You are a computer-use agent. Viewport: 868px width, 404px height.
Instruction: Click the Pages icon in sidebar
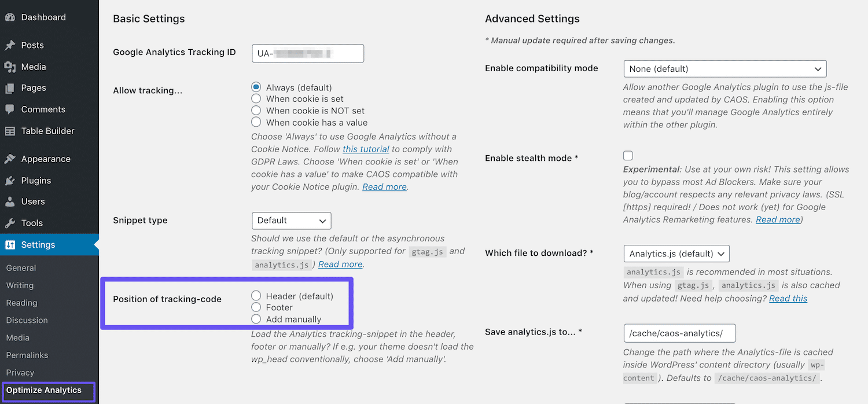tap(10, 88)
